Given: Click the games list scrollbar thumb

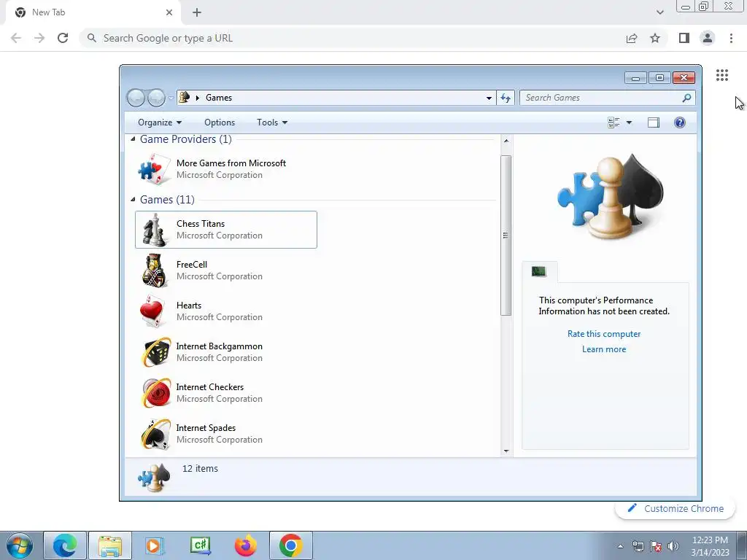Looking at the screenshot, I should pos(506,236).
